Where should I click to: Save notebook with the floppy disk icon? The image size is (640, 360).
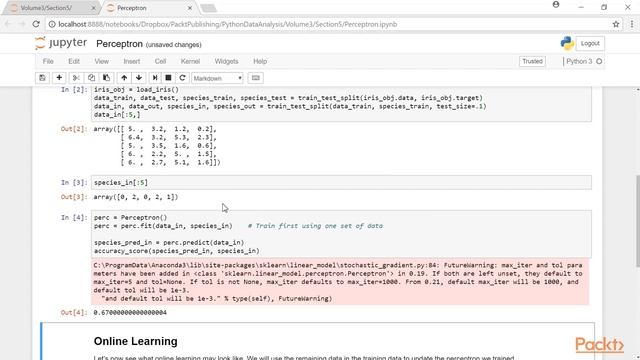pyautogui.click(x=42, y=78)
